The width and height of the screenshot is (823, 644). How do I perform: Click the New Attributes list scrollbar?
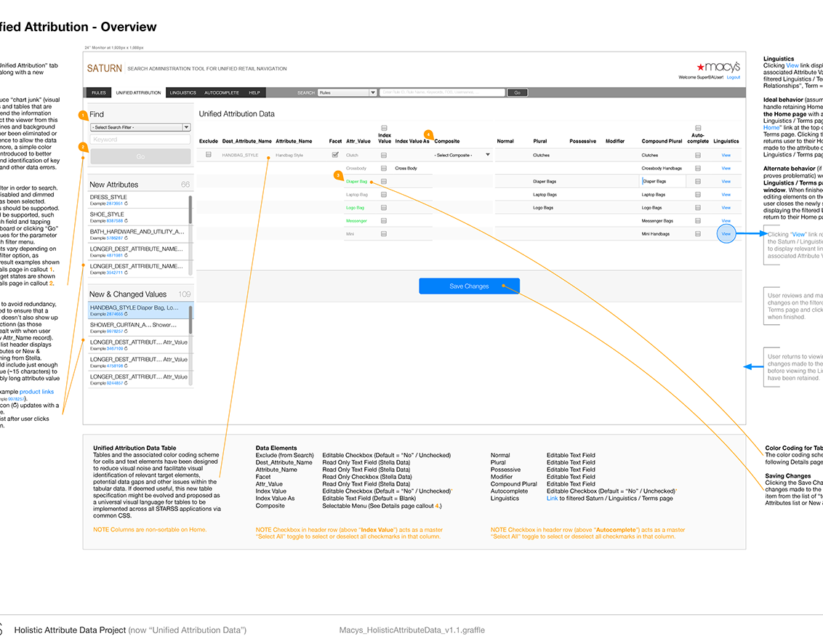click(x=190, y=210)
